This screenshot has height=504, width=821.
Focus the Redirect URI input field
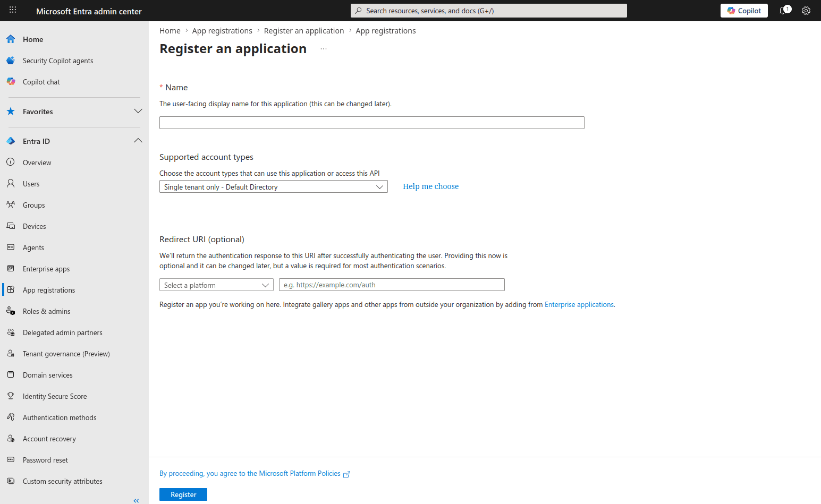[392, 285]
